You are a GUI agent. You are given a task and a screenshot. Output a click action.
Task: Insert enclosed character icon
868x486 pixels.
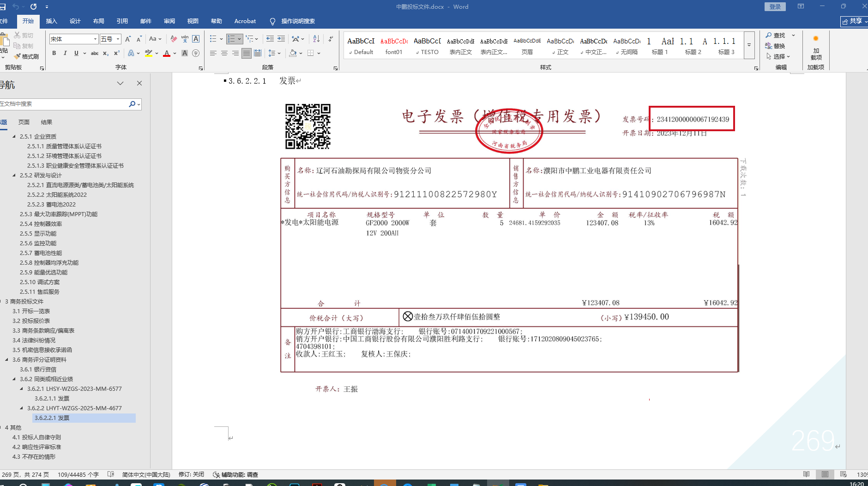point(196,53)
